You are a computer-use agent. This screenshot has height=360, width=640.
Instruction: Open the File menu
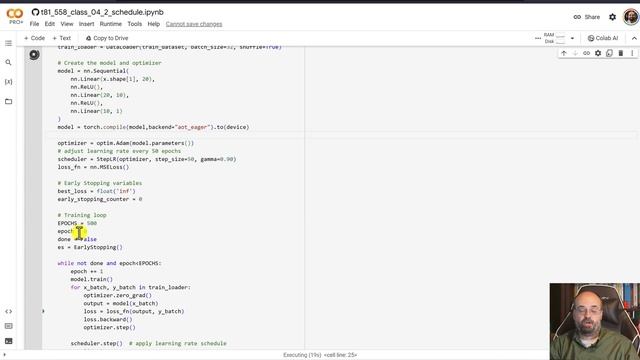pos(34,24)
